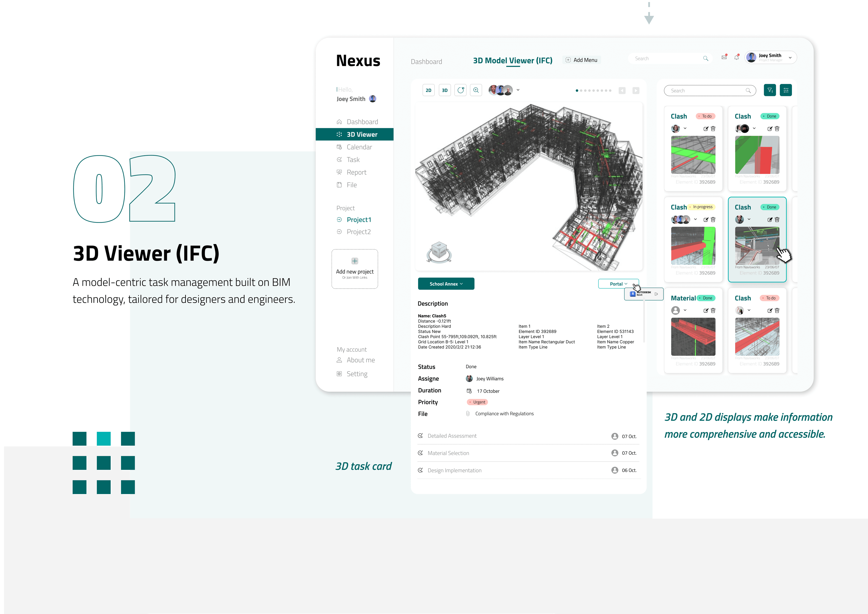The width and height of the screenshot is (868, 614).
Task: Check off the Detailed Assessment subtask
Action: point(420,436)
